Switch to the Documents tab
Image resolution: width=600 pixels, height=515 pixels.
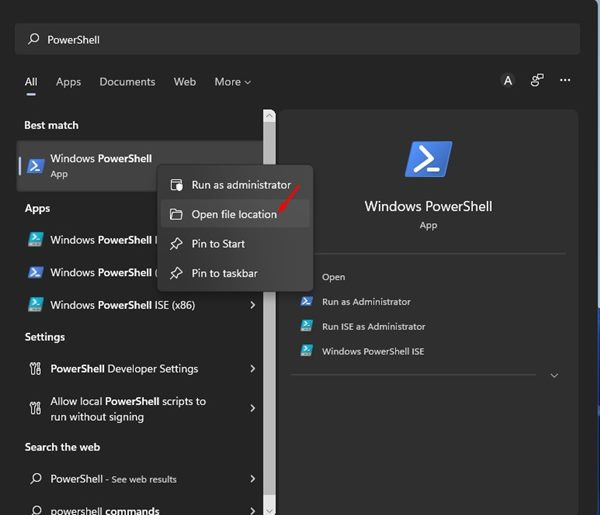[127, 82]
